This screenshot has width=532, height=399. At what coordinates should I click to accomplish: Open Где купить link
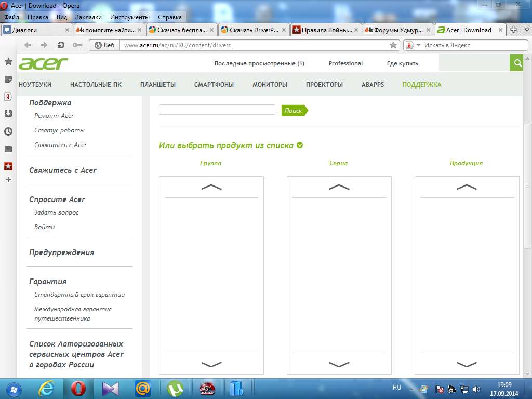pyautogui.click(x=403, y=63)
